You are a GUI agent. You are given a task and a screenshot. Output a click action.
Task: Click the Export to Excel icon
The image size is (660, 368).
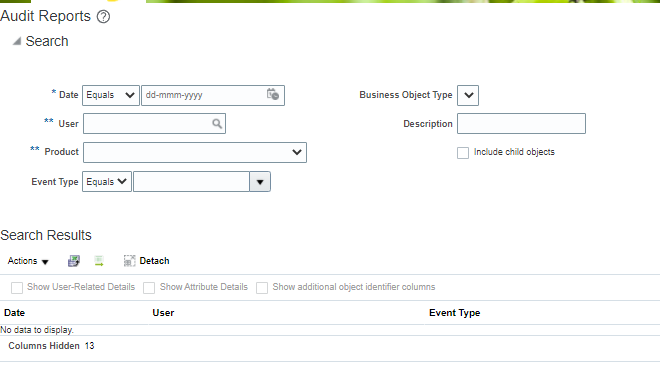pos(74,261)
